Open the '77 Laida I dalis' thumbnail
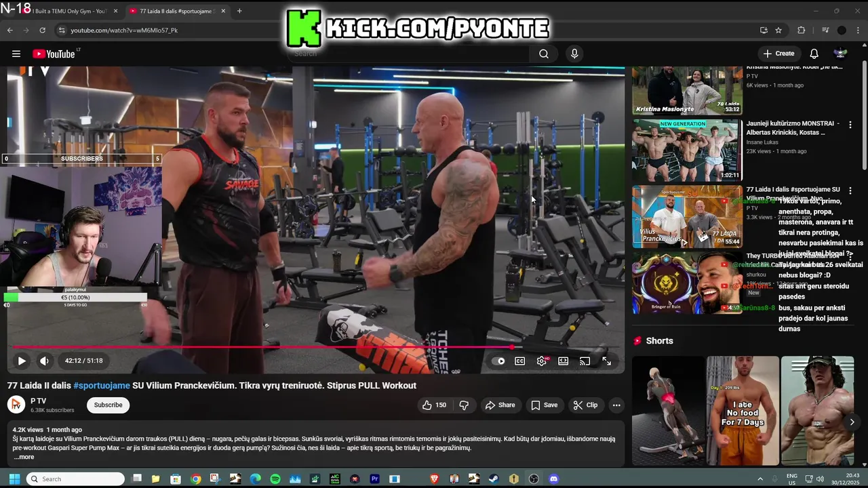 coord(687,217)
